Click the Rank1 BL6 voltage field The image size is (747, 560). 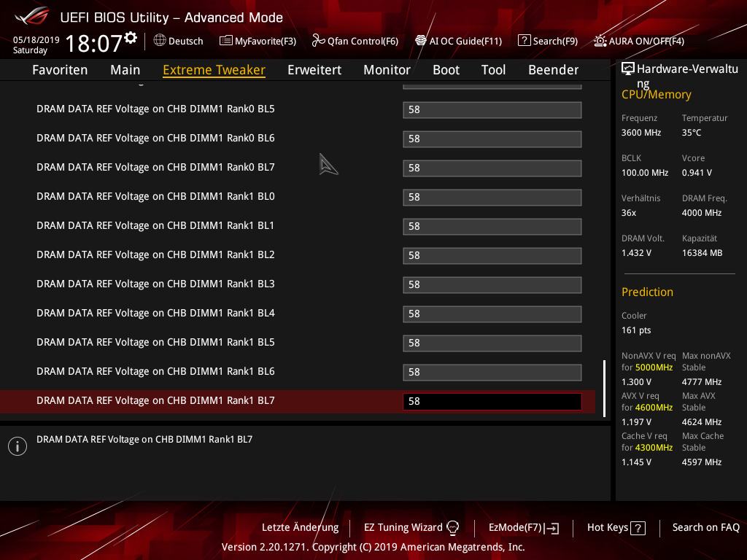click(x=492, y=373)
